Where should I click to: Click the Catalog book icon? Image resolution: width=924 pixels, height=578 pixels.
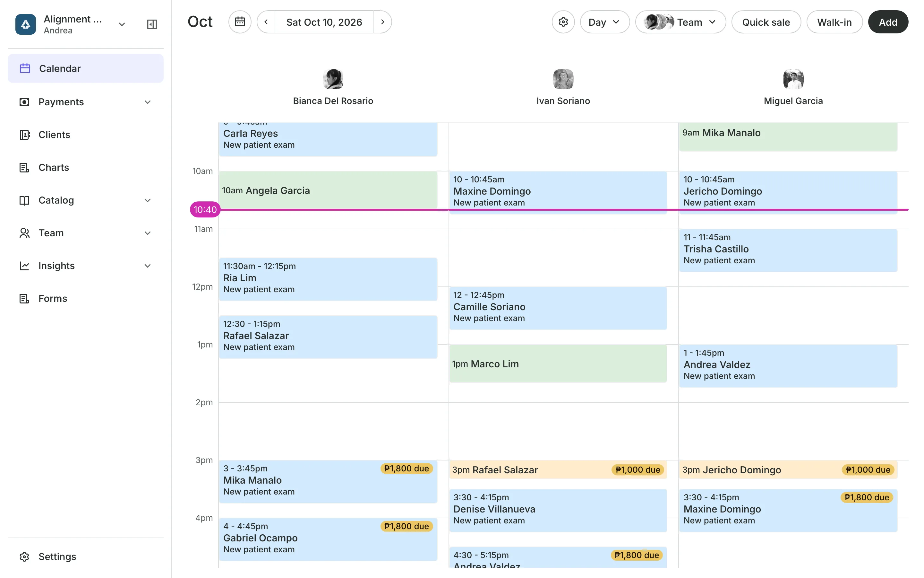(24, 200)
